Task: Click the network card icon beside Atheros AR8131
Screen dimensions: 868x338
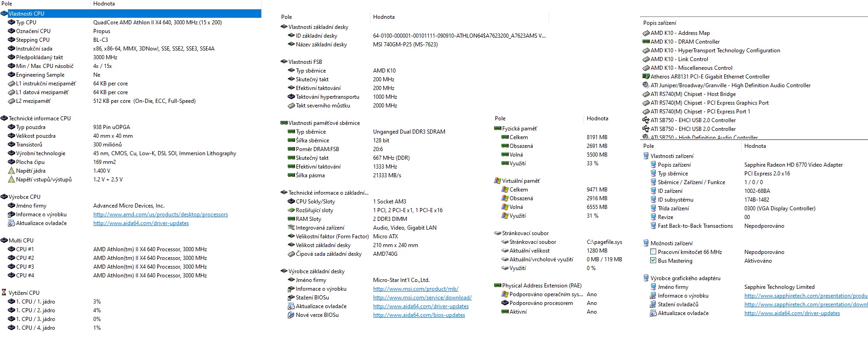Action: point(646,77)
